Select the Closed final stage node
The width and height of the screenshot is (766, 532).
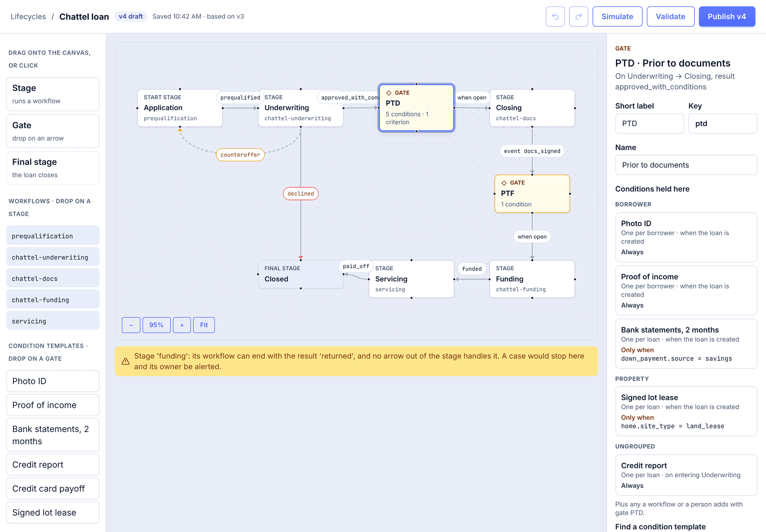tap(301, 274)
